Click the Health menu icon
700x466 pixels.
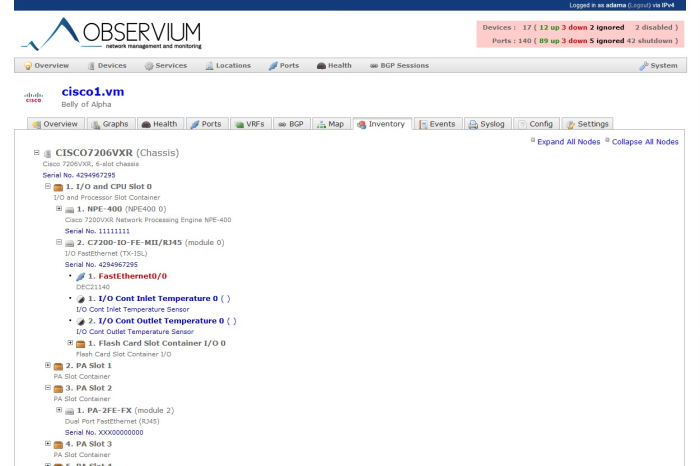click(321, 66)
